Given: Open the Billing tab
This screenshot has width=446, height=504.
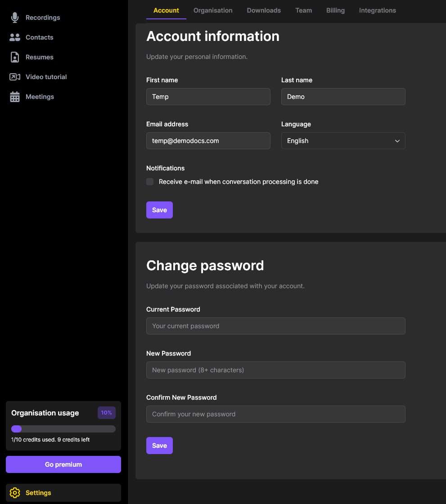Looking at the screenshot, I should (335, 10).
